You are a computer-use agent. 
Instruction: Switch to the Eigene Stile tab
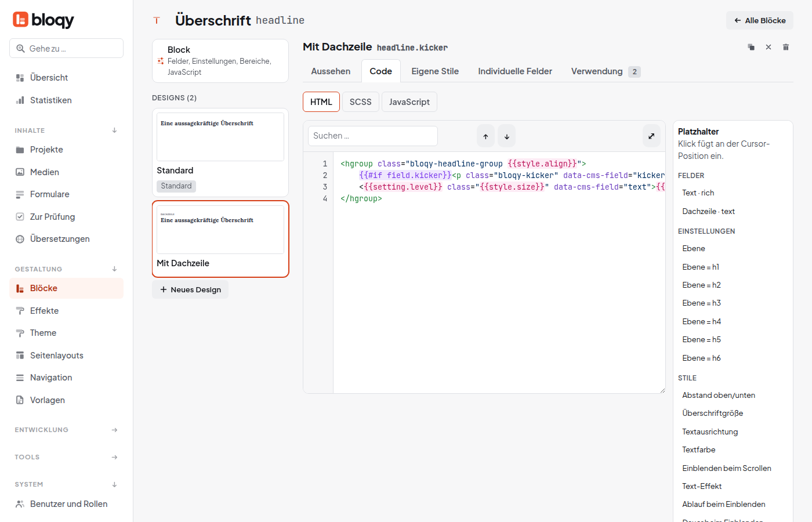pyautogui.click(x=435, y=71)
